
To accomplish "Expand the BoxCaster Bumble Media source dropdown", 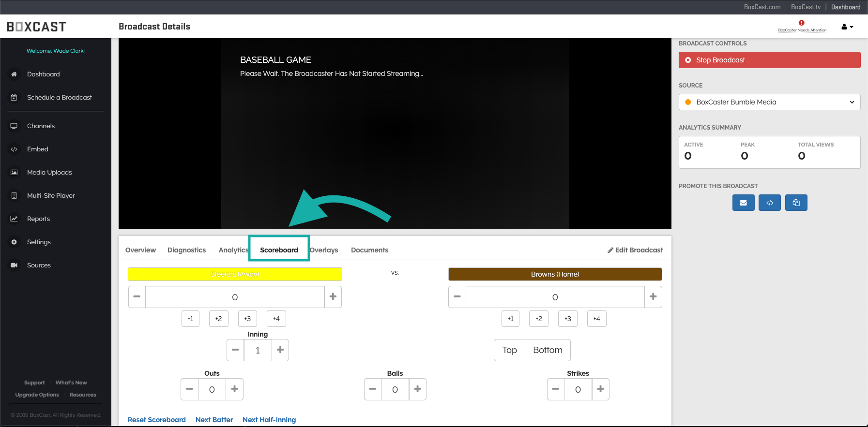I will [x=769, y=102].
